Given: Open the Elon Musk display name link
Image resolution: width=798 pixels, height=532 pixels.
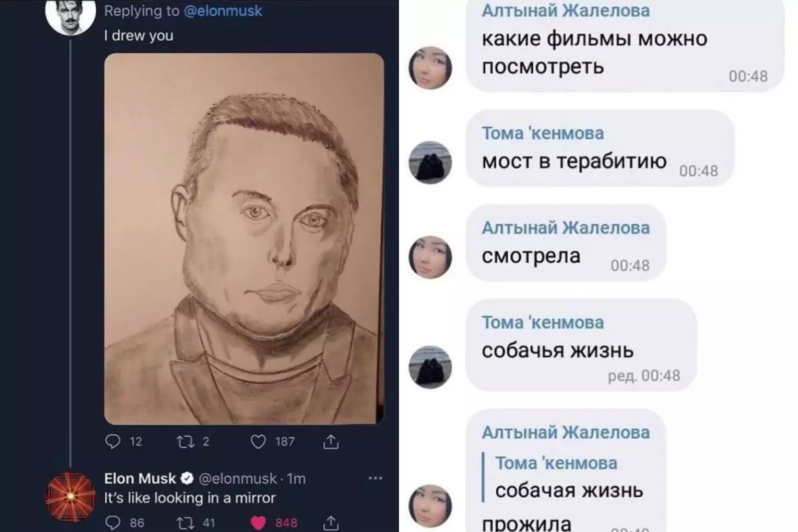Looking at the screenshot, I should click(140, 478).
